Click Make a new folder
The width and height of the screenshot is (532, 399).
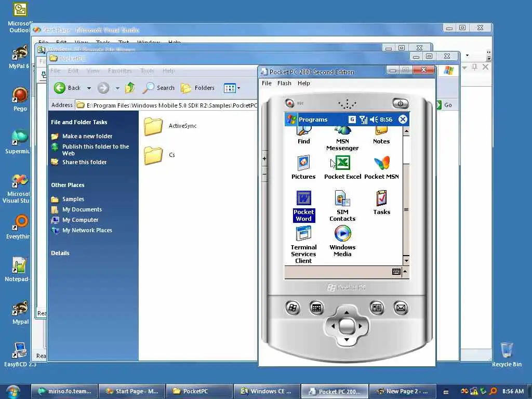82,136
